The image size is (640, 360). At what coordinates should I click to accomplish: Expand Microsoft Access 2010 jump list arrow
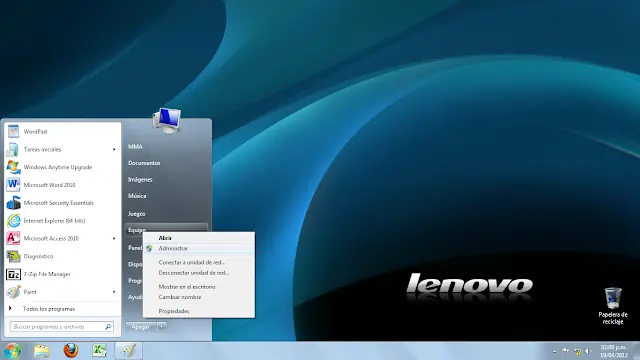click(x=114, y=238)
